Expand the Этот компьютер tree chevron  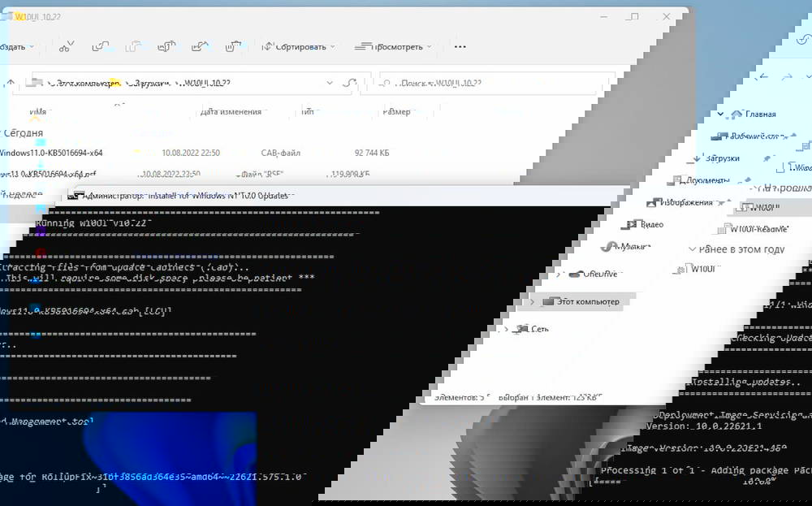click(532, 301)
